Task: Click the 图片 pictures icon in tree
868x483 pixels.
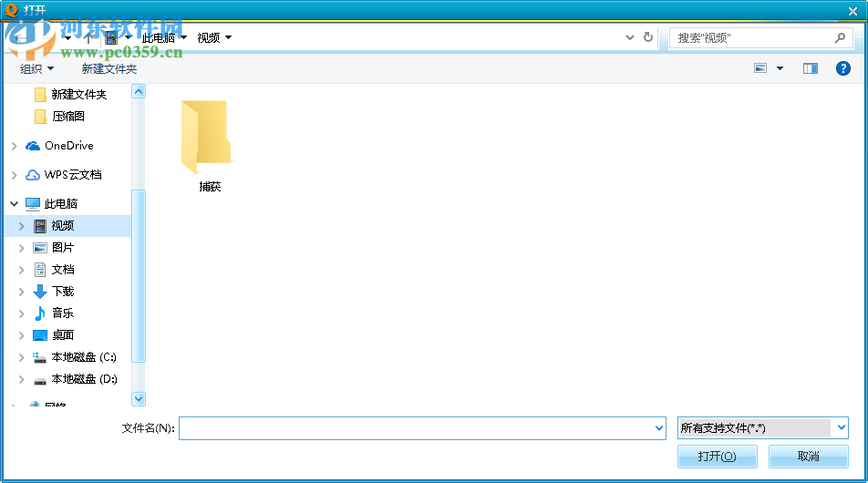Action: tap(40, 248)
